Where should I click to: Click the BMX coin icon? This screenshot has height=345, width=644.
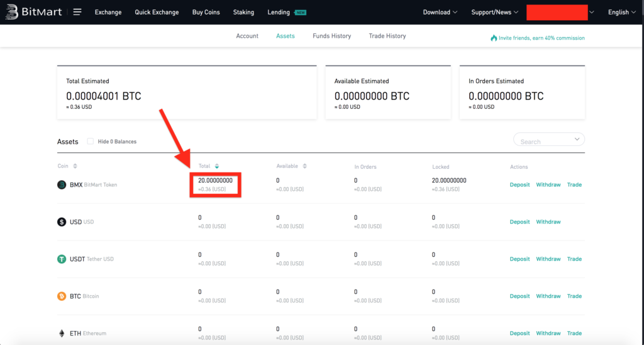tap(62, 184)
